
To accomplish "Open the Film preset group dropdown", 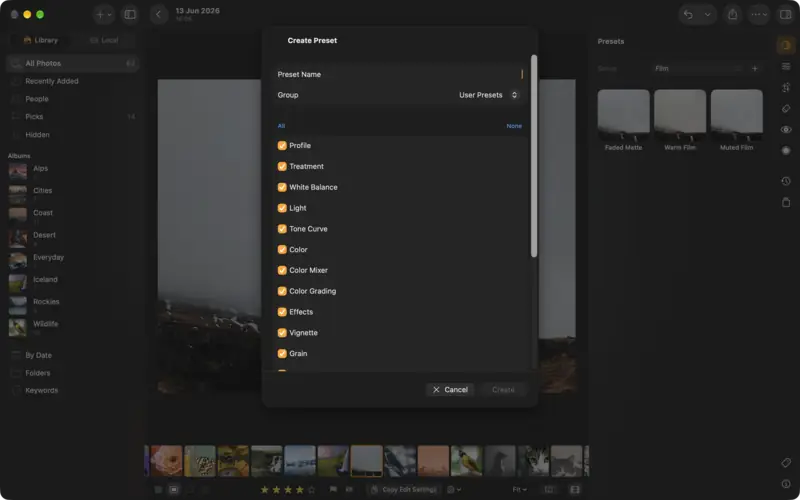I will pos(698,68).
